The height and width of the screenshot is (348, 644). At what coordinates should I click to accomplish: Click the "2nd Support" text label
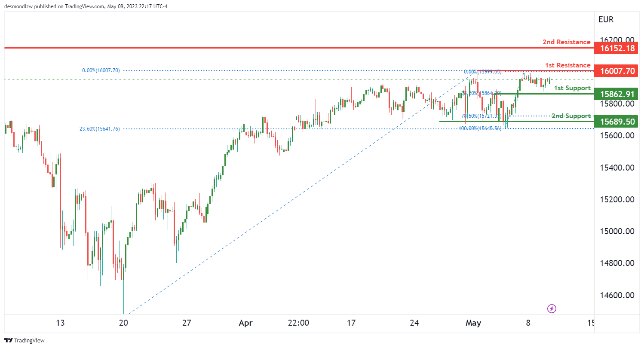tap(571, 116)
